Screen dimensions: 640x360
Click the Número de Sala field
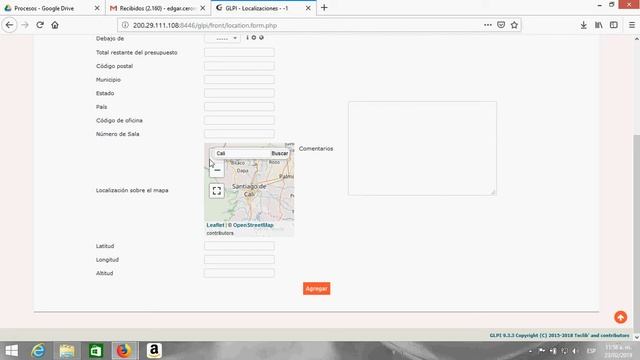(239, 134)
